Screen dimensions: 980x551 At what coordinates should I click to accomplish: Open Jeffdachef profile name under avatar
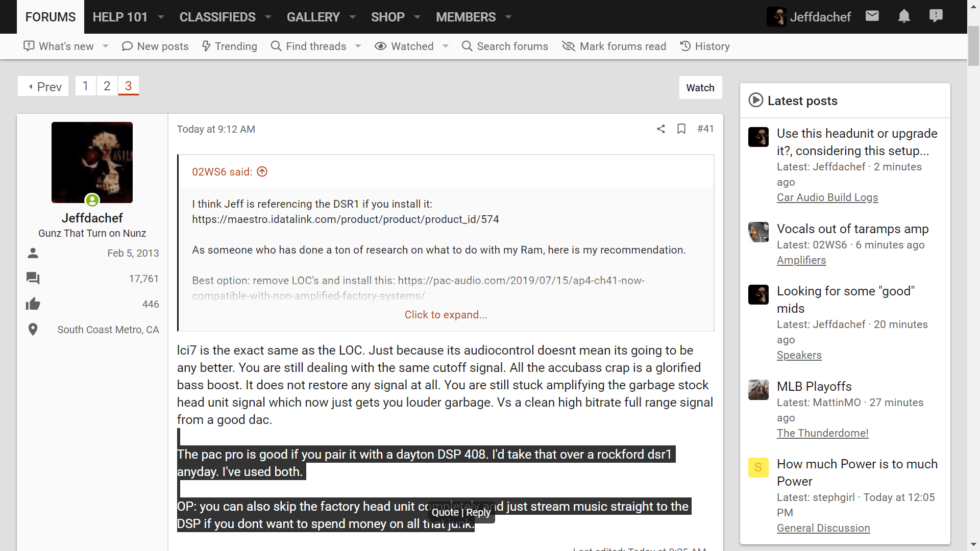coord(92,218)
